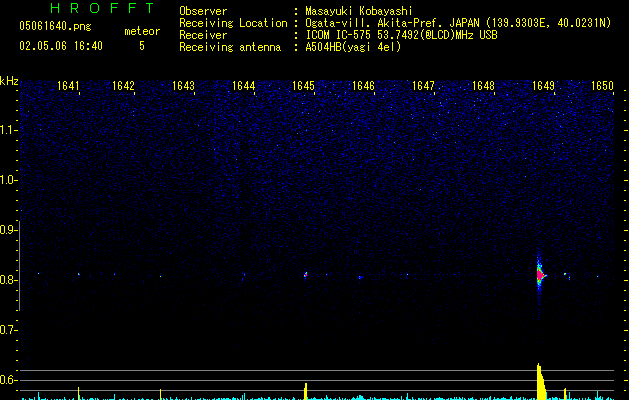Click the 1647 time marker
Screen dimensions: 629x400
pos(424,86)
